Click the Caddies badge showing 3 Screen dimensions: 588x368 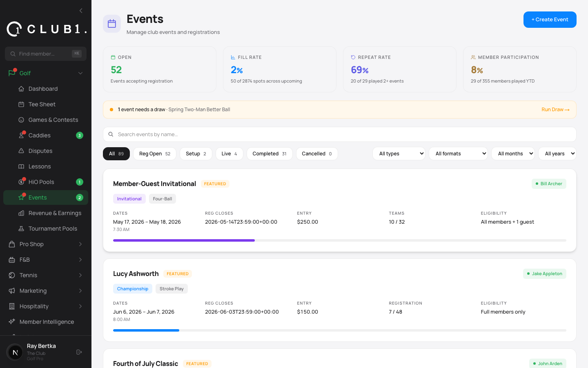80,135
